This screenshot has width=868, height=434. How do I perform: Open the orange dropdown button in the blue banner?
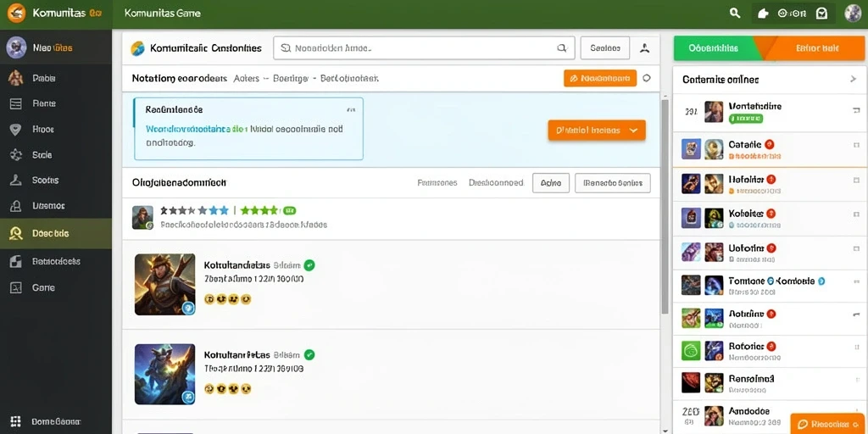click(x=597, y=130)
